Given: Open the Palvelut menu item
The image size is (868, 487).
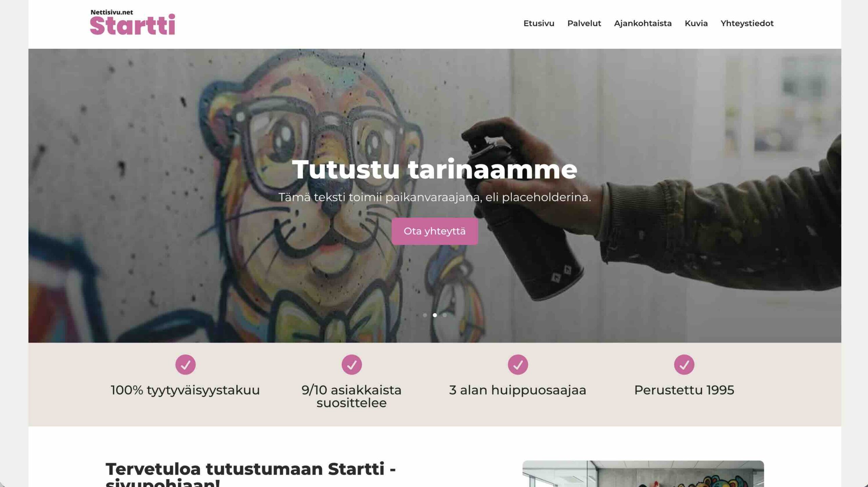Looking at the screenshot, I should (x=584, y=23).
